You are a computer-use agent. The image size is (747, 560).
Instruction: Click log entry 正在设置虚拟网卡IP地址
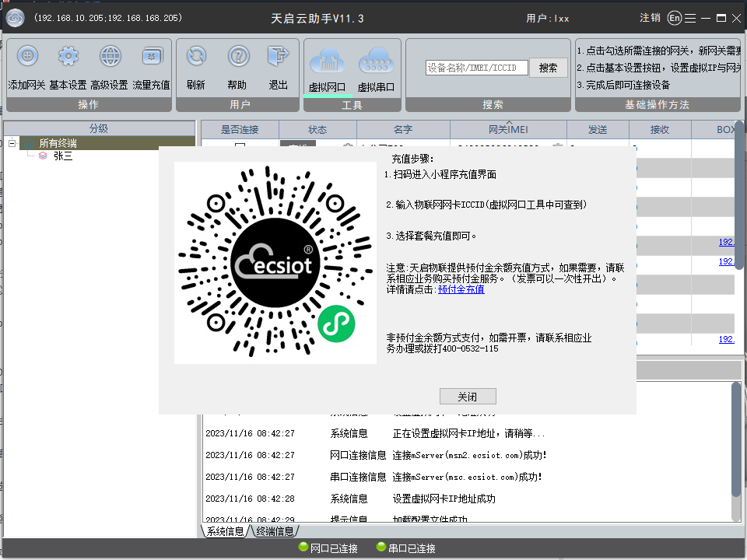tap(468, 433)
